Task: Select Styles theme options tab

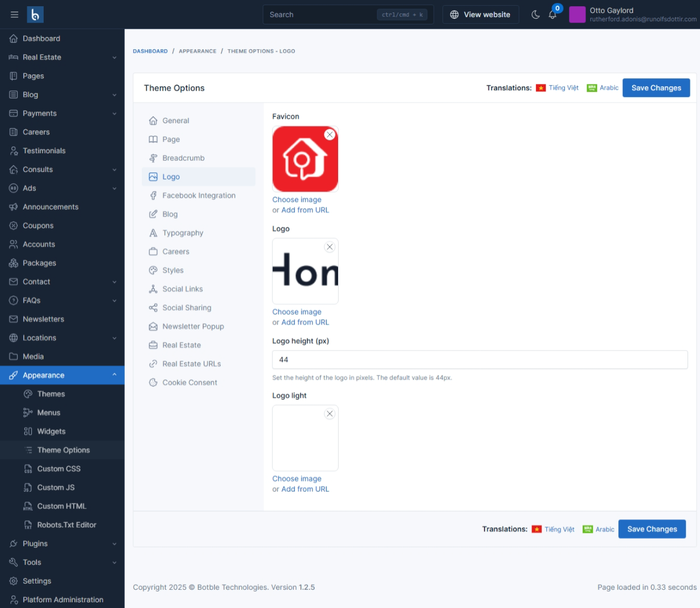Action: tap(199, 271)
